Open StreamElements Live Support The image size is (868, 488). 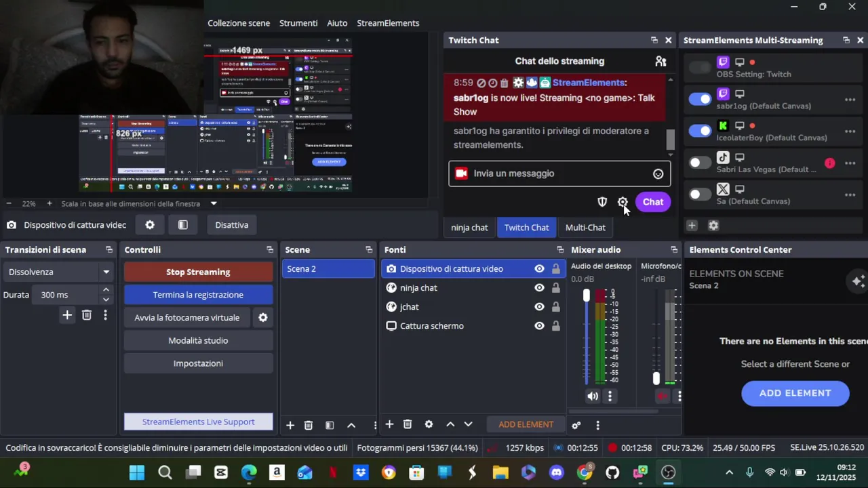(x=198, y=422)
